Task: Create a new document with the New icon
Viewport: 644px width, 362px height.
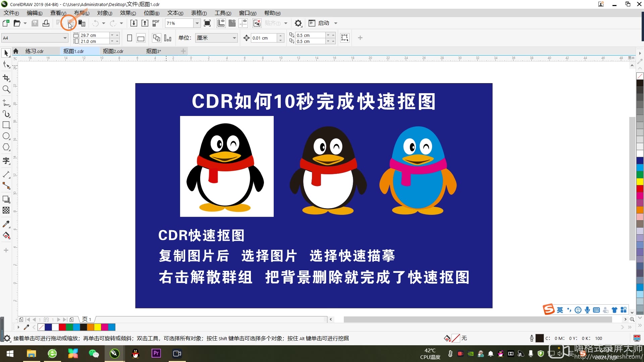Action: 6,23
